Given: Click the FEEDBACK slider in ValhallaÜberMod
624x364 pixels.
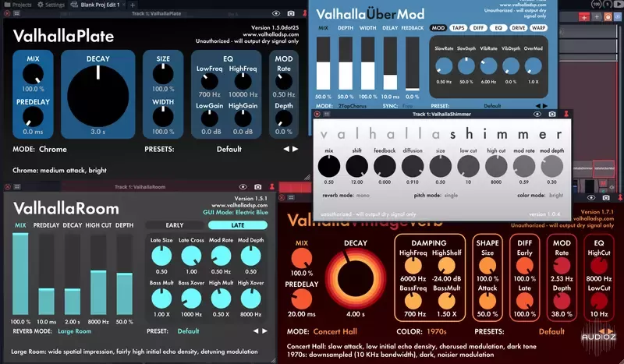Looking at the screenshot, I should (413, 64).
